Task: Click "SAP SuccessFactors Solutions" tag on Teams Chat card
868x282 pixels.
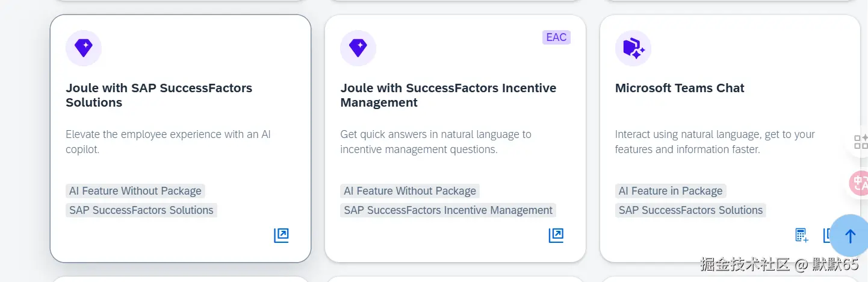Action: (690, 210)
